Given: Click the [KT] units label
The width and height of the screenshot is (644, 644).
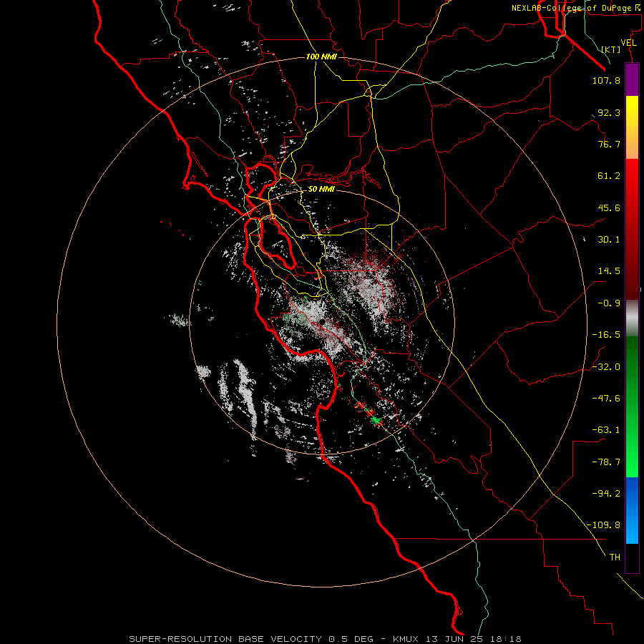Looking at the screenshot, I should (x=611, y=49).
